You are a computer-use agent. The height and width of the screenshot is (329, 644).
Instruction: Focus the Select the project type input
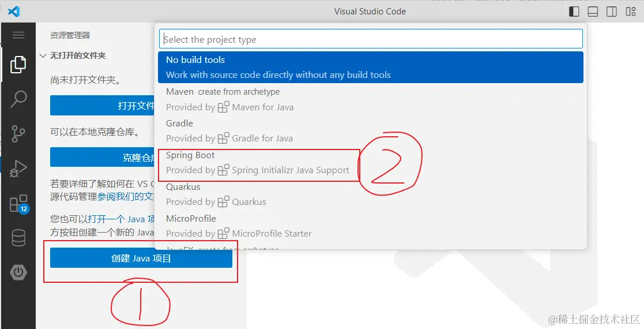(x=371, y=39)
